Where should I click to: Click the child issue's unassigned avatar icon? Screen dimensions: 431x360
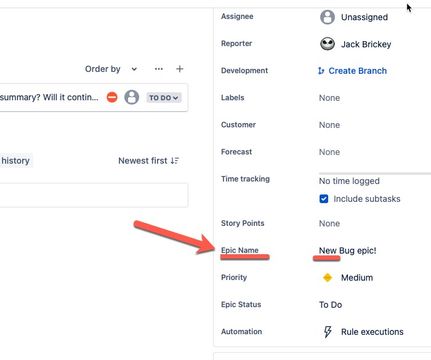(x=132, y=97)
